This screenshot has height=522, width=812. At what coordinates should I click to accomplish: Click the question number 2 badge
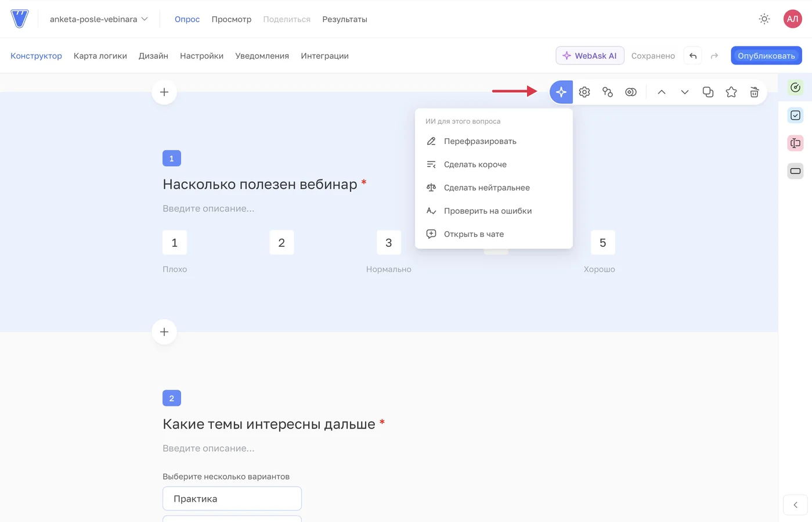172,398
